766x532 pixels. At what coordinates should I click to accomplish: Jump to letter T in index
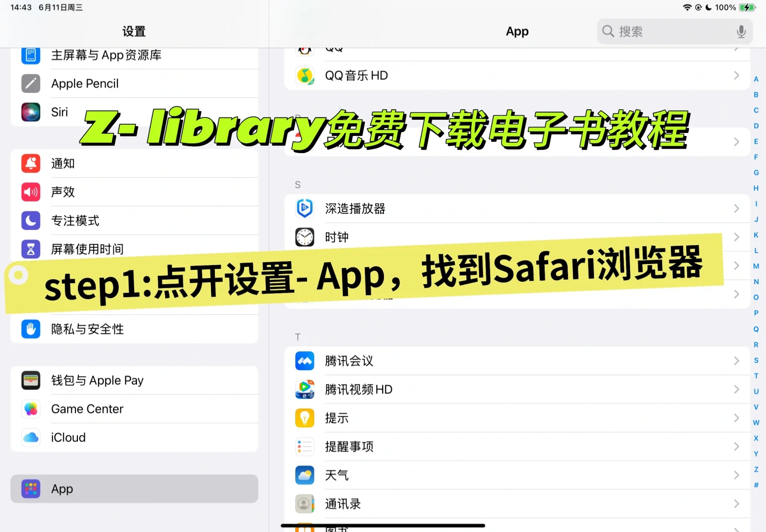click(x=756, y=376)
